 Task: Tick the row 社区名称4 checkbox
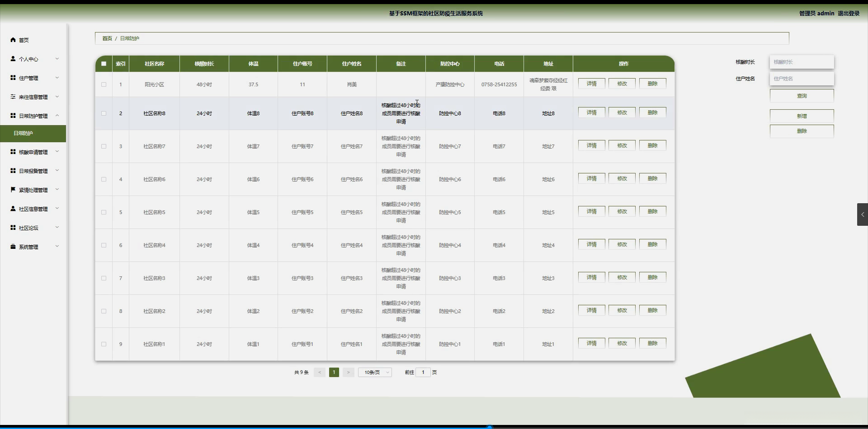pyautogui.click(x=104, y=245)
